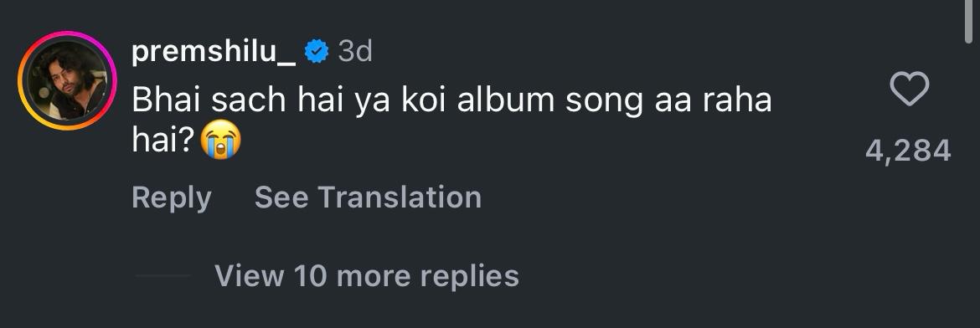Expand View 10 more replies
This screenshot has height=328, width=980.
tap(367, 275)
